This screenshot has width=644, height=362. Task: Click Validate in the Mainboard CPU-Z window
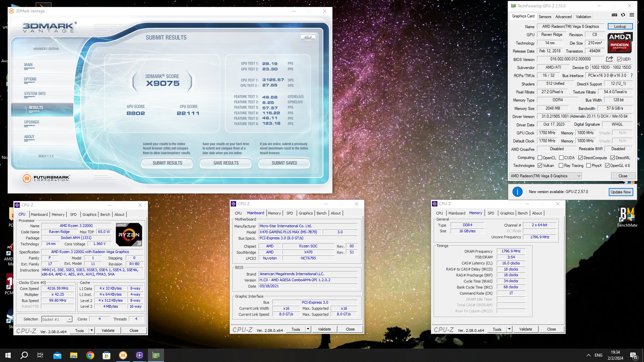[x=324, y=329]
